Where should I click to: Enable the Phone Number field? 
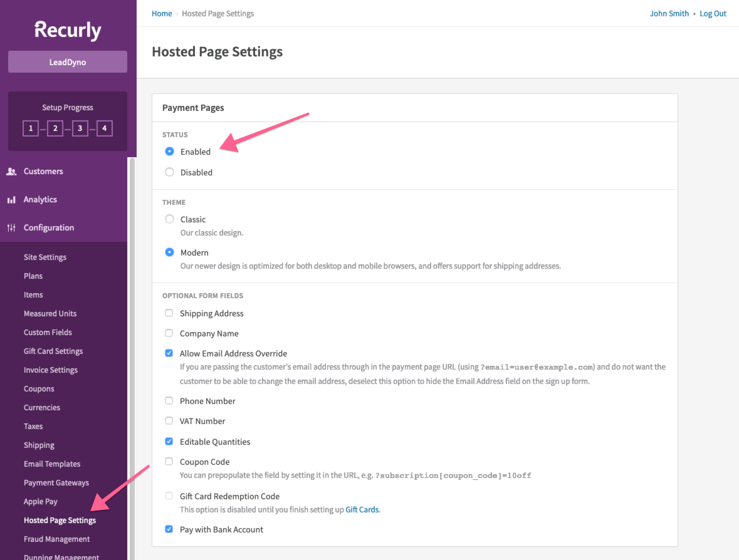[169, 400]
